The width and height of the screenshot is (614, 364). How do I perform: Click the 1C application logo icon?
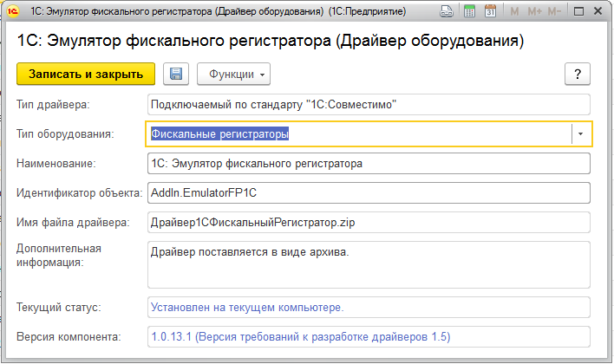[12, 11]
